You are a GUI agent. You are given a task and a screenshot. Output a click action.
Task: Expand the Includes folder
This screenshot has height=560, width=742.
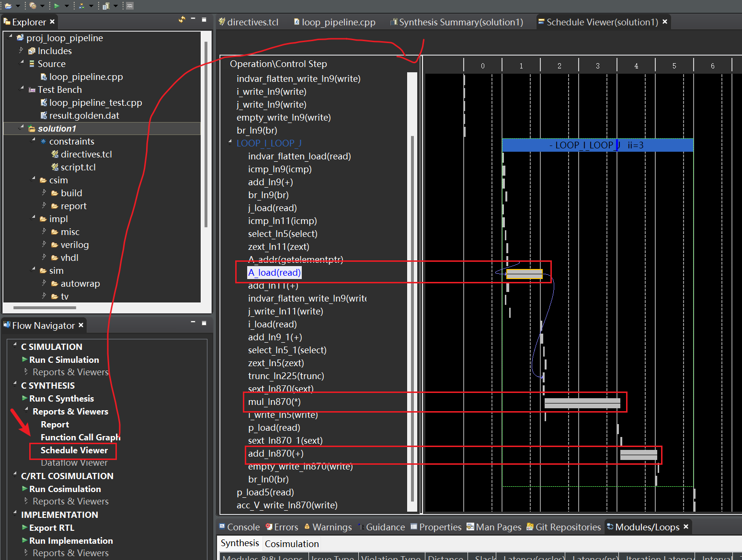pos(21,50)
